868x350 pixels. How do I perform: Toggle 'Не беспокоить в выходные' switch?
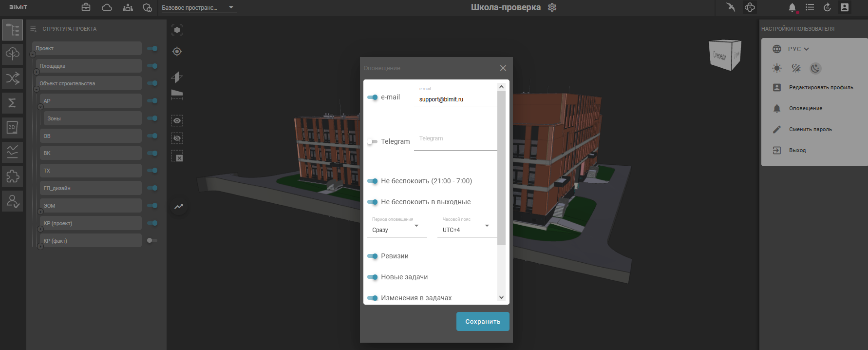coord(373,202)
